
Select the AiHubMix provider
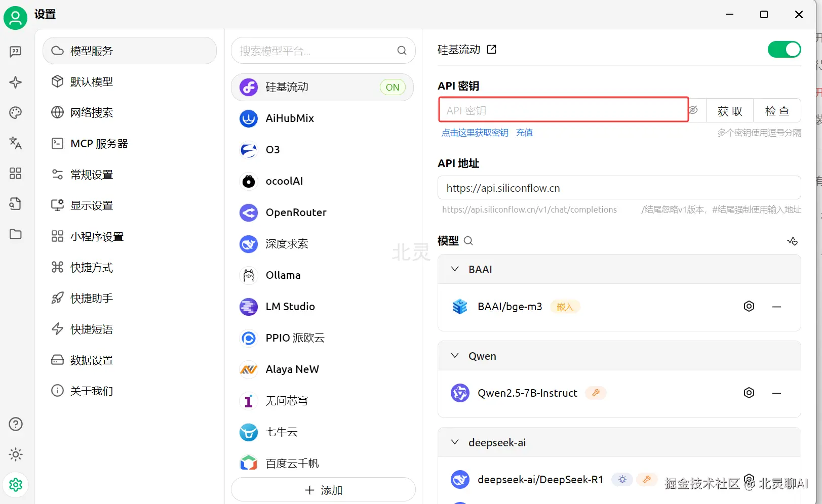[322, 118]
